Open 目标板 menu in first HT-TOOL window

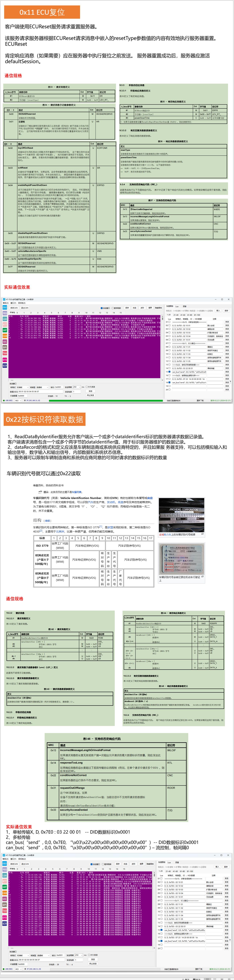tap(21, 303)
